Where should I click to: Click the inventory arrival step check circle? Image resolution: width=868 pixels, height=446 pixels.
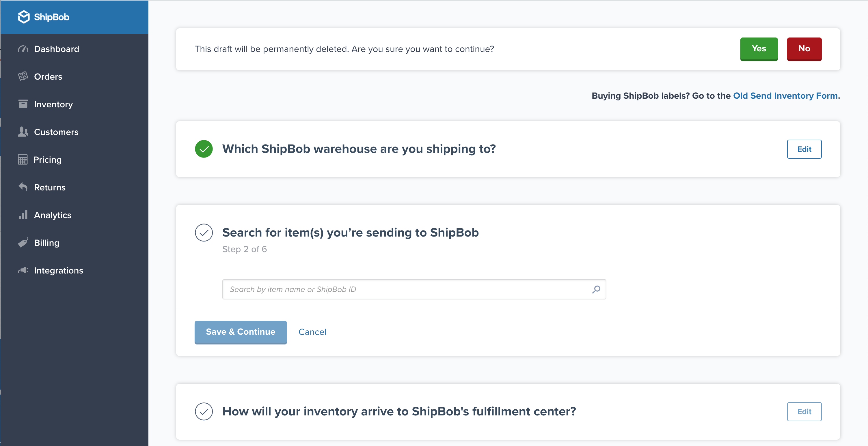pos(204,411)
